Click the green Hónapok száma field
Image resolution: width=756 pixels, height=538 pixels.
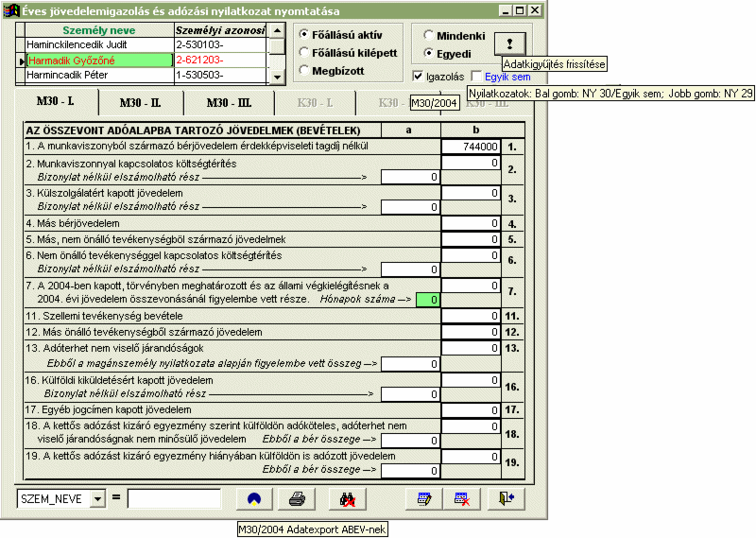click(x=428, y=300)
